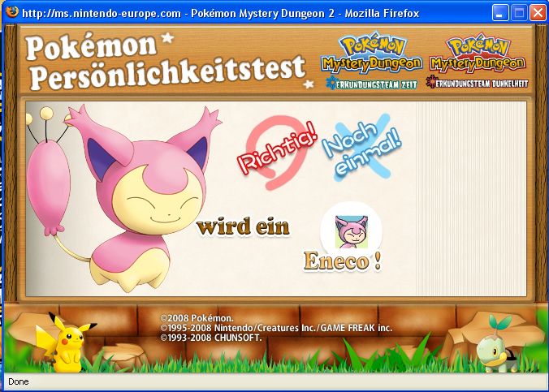Click the blue 'Noch einmal!' button
549x392 pixels.
(361, 148)
